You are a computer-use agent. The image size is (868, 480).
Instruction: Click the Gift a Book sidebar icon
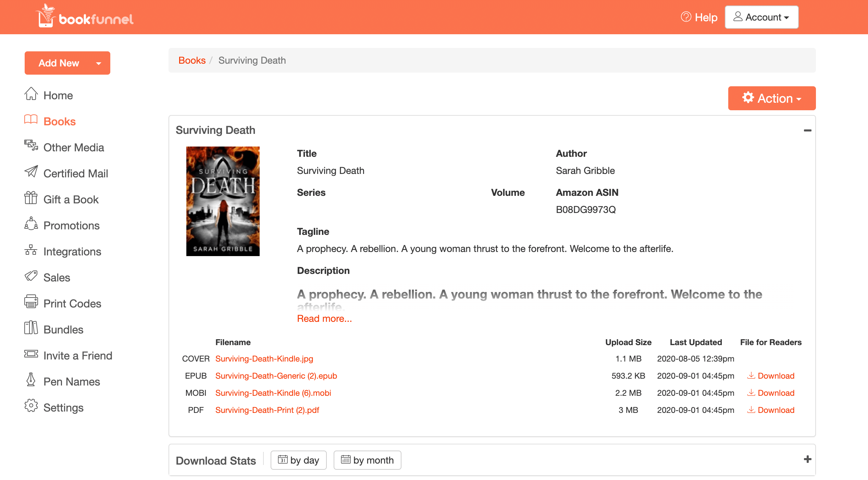(x=30, y=199)
